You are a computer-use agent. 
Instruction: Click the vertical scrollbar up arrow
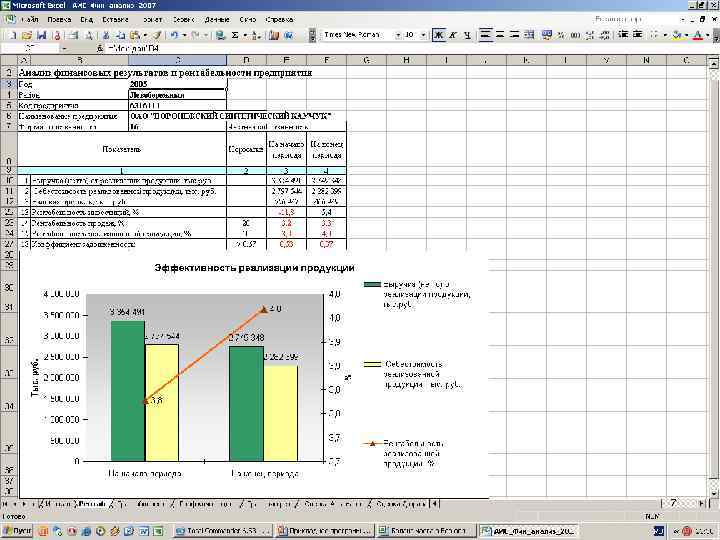(714, 64)
